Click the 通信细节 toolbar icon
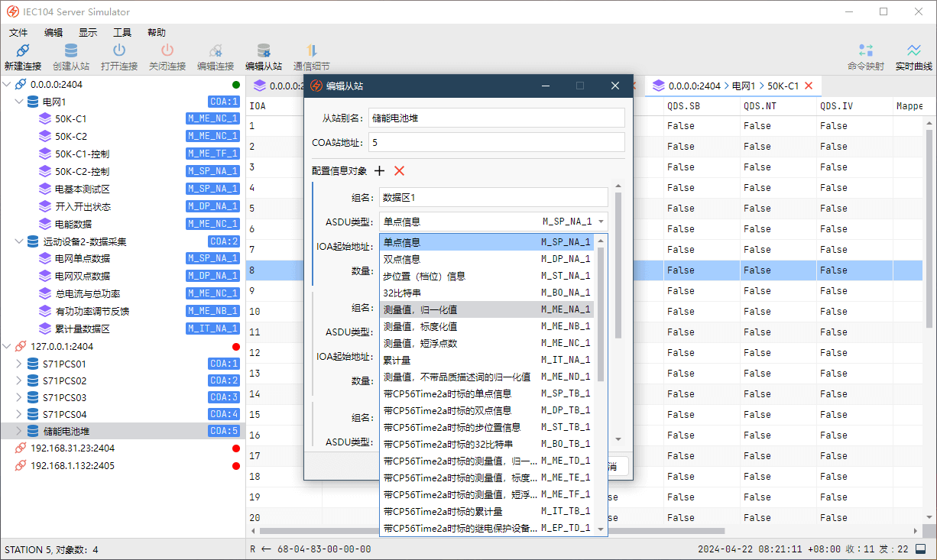This screenshot has height=560, width=937. click(x=311, y=51)
